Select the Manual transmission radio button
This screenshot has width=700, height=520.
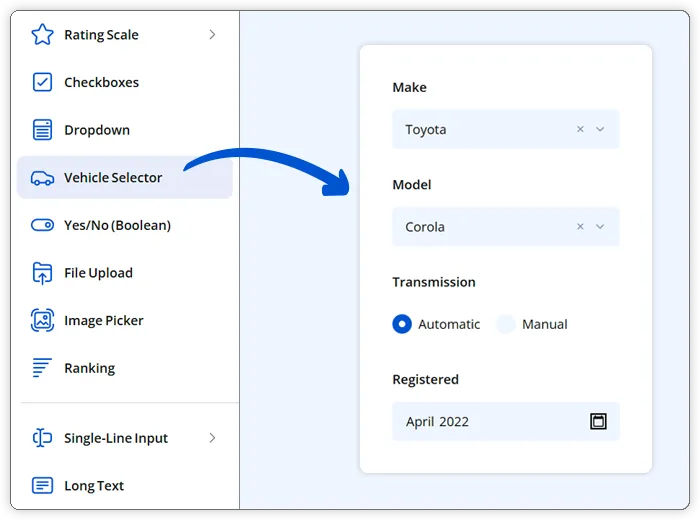click(506, 324)
